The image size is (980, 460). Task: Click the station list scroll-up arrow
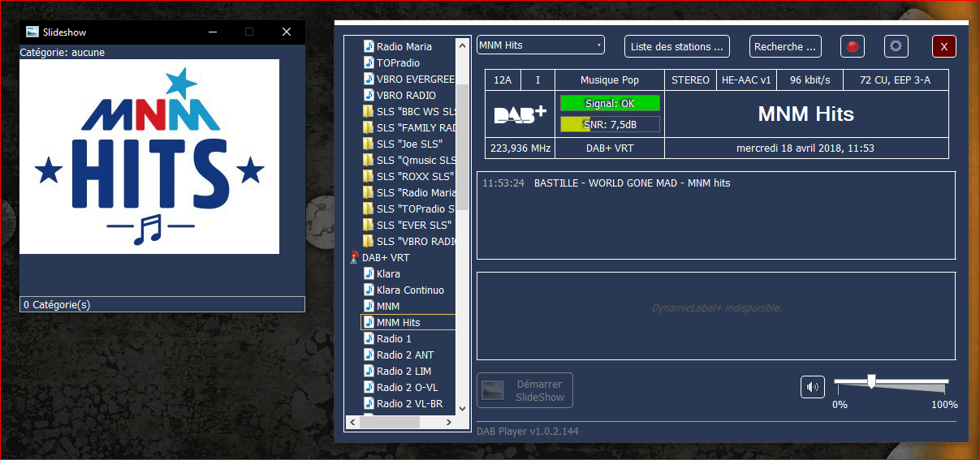(463, 45)
